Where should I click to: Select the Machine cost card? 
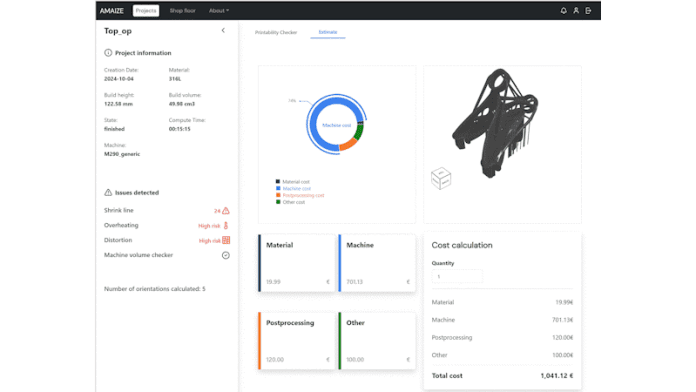pos(377,263)
